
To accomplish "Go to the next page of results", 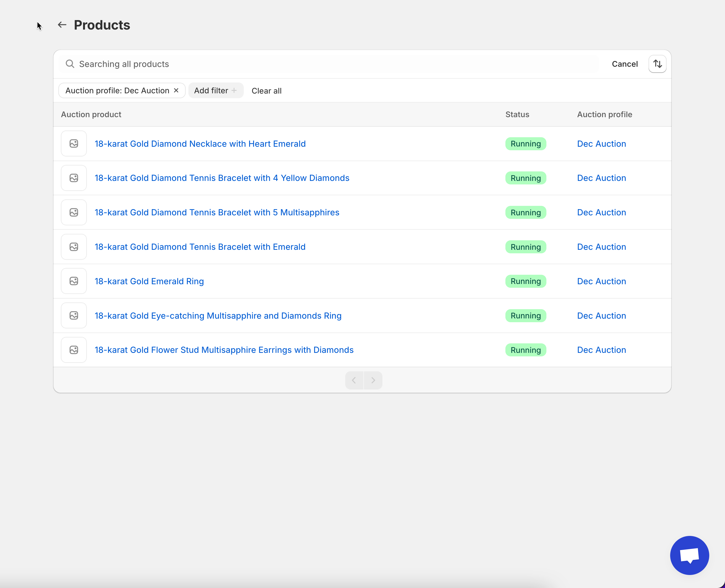I will pos(373,380).
